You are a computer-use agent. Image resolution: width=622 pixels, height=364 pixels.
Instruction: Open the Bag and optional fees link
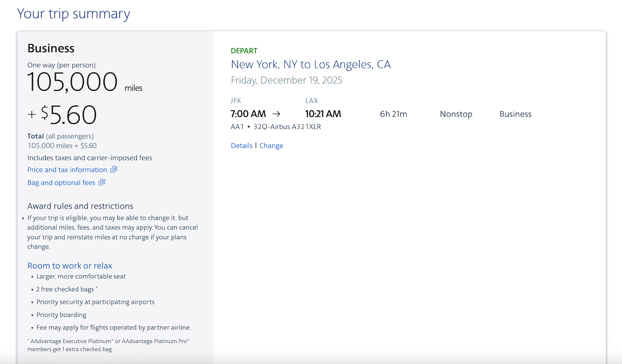pyautogui.click(x=61, y=183)
